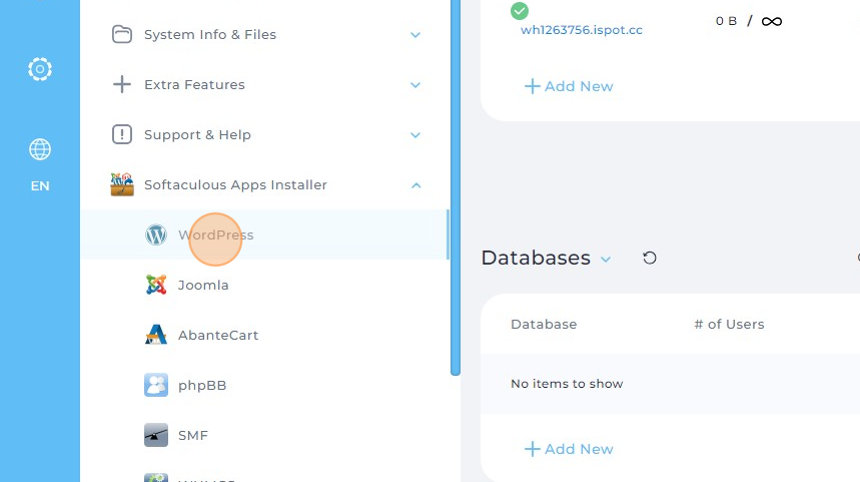Open the Support & Help menu
Screen dimensions: 860x482
(197, 135)
